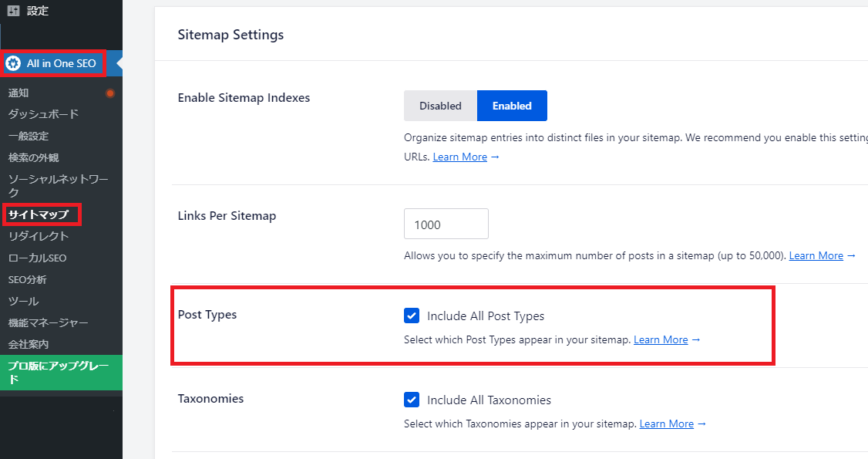The width and height of the screenshot is (868, 459).
Task: Click Learn More for Links Per Sitemap
Action: click(816, 255)
